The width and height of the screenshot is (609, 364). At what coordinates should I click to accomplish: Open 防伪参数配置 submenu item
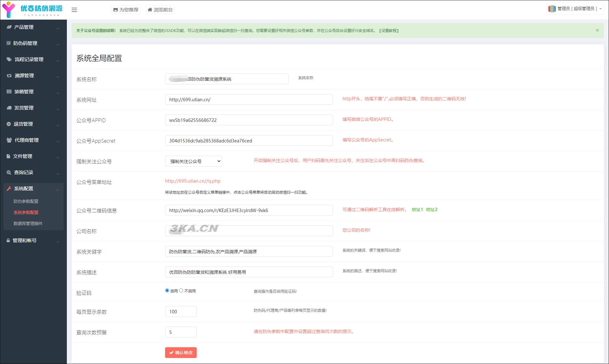[x=26, y=201]
